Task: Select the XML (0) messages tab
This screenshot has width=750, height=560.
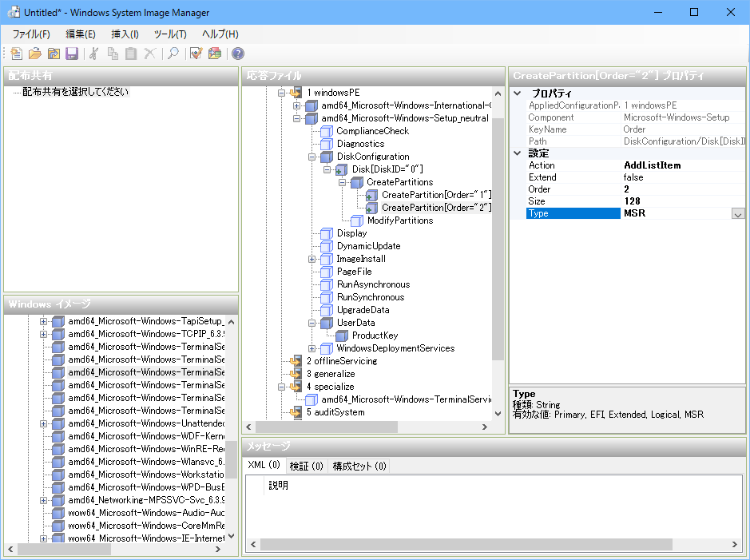Action: coord(264,465)
